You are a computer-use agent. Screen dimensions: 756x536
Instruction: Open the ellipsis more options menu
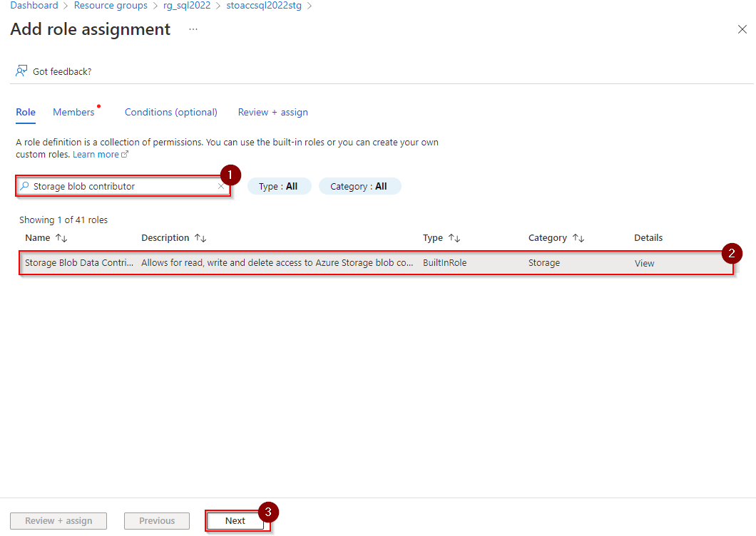pos(193,29)
